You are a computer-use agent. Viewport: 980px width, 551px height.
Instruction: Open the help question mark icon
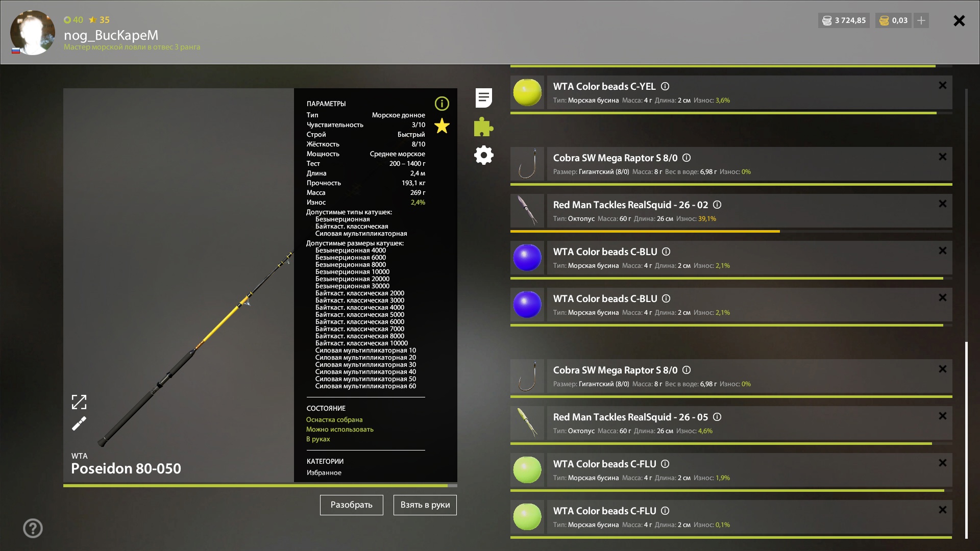point(33,528)
